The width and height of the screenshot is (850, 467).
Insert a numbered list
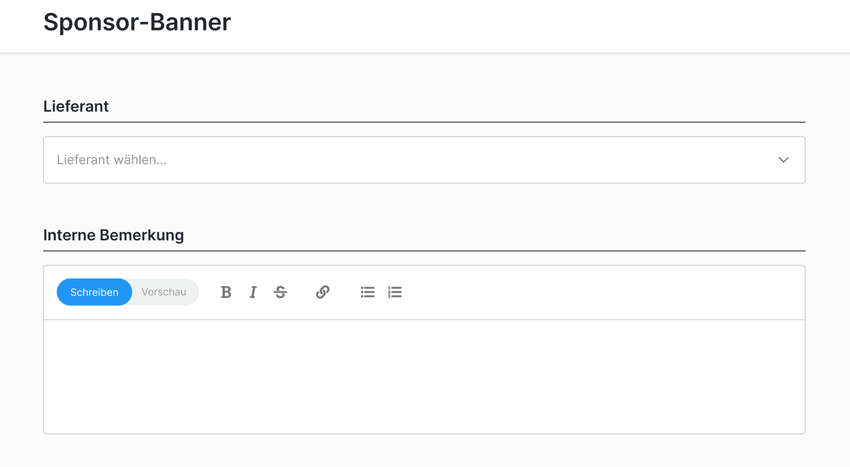395,292
